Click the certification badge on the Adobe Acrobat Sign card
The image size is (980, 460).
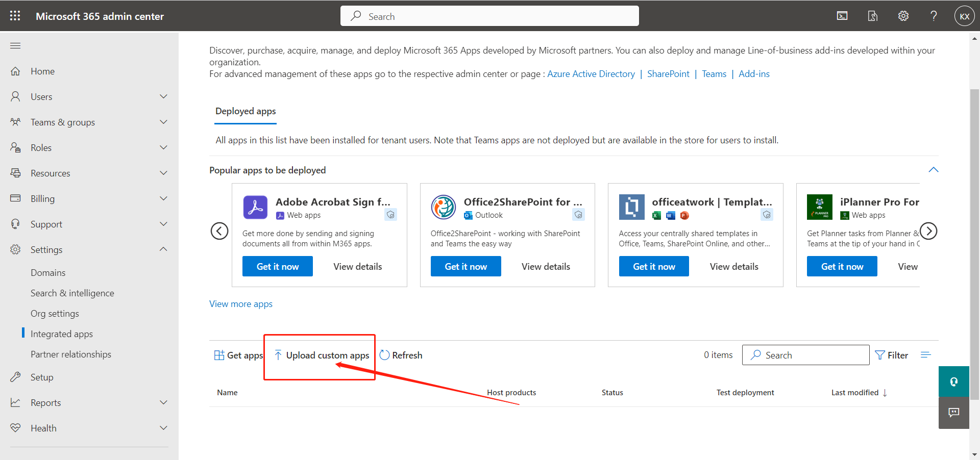point(390,215)
